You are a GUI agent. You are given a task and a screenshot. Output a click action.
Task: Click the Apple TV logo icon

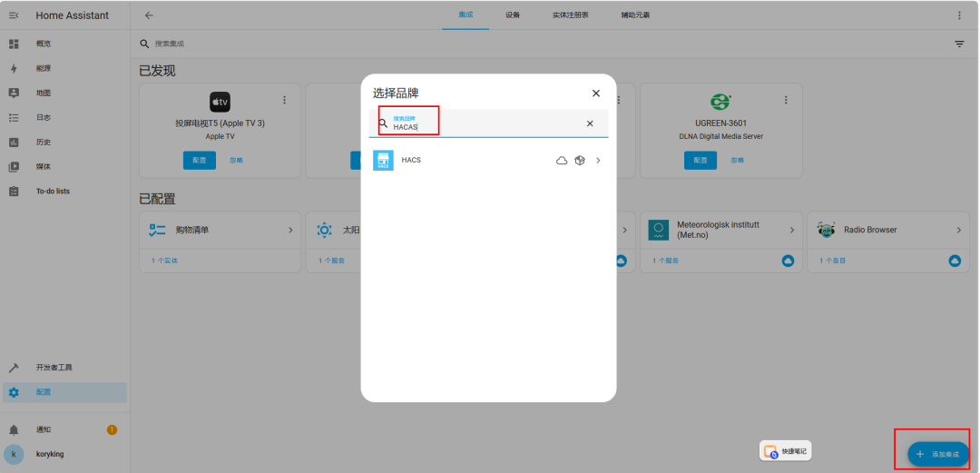pyautogui.click(x=220, y=102)
